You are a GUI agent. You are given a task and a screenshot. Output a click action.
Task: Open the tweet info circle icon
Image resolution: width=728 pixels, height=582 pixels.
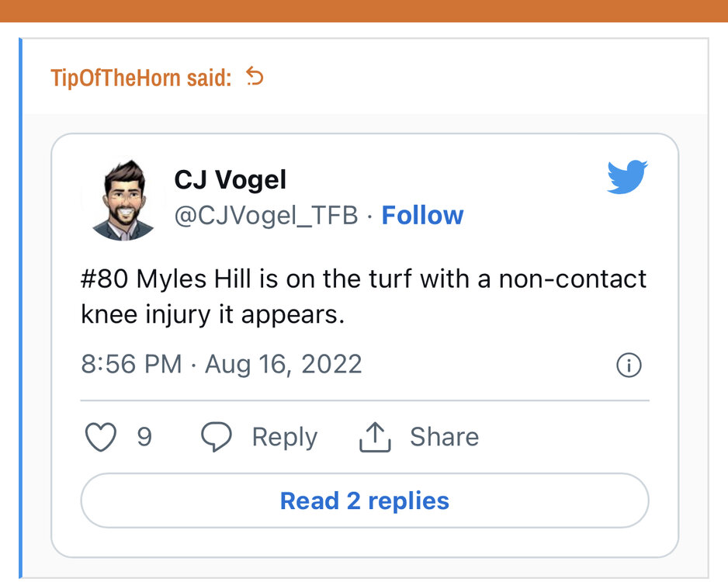pyautogui.click(x=629, y=365)
